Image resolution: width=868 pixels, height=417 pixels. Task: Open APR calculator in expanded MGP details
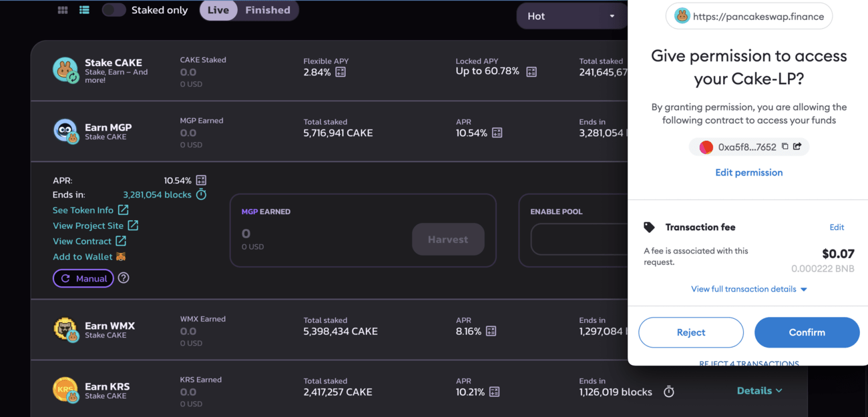(x=201, y=180)
